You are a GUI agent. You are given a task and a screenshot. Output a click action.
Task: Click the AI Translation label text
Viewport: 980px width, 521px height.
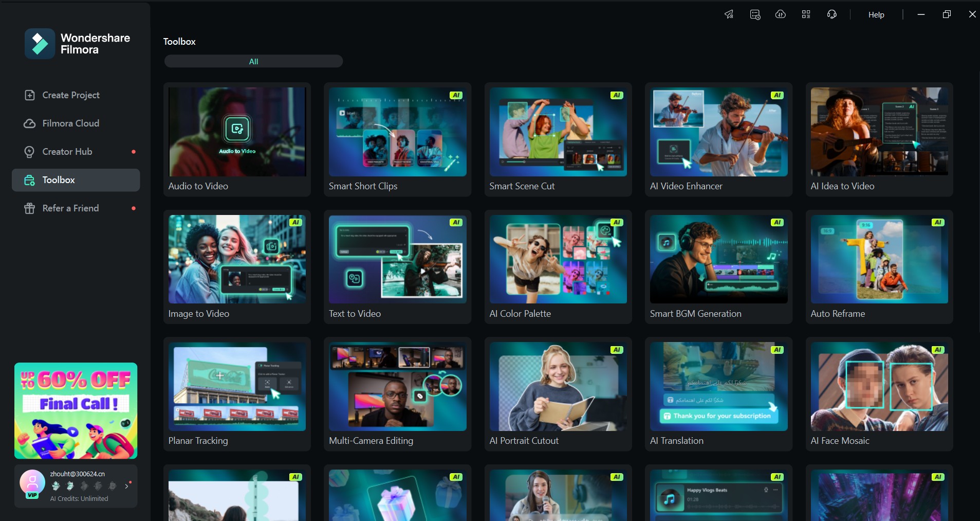677,441
